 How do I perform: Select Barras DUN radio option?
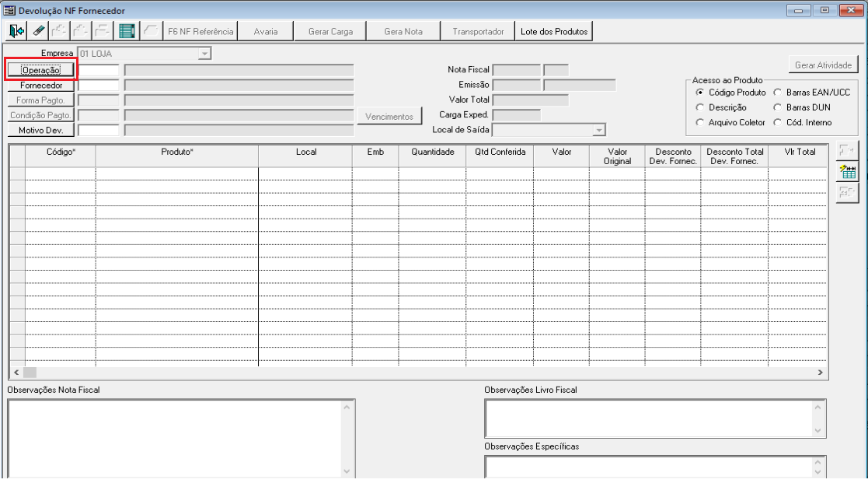coord(778,107)
